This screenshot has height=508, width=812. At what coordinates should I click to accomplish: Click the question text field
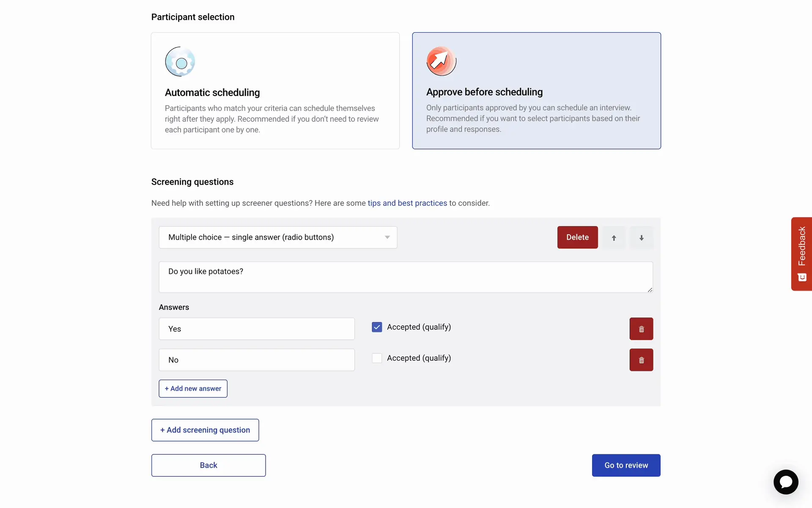406,277
